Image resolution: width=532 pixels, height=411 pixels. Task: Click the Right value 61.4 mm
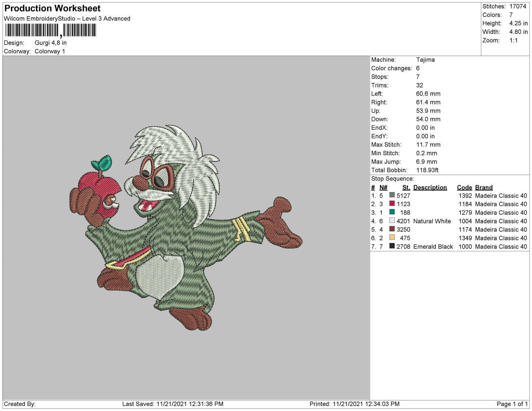[x=428, y=102]
